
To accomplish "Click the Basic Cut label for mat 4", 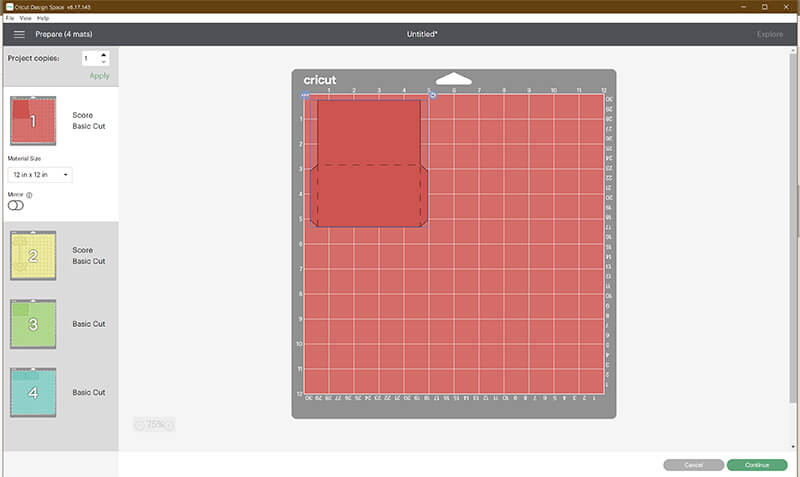I will (89, 392).
